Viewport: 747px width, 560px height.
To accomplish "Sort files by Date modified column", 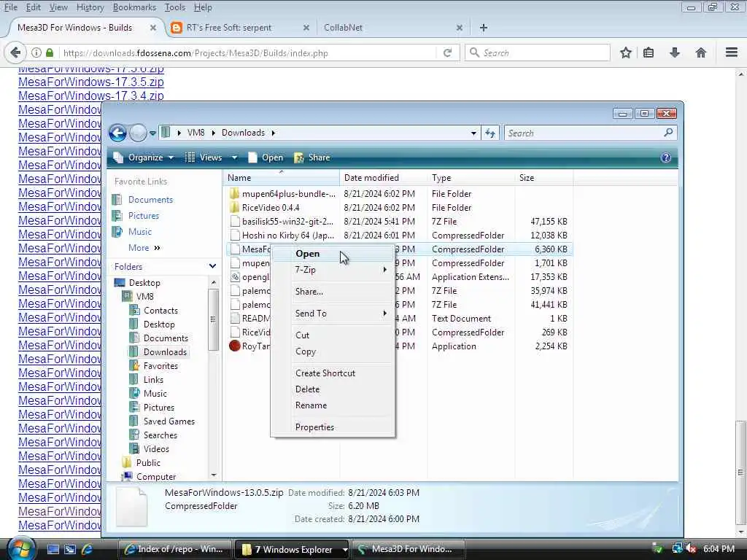I will click(384, 178).
